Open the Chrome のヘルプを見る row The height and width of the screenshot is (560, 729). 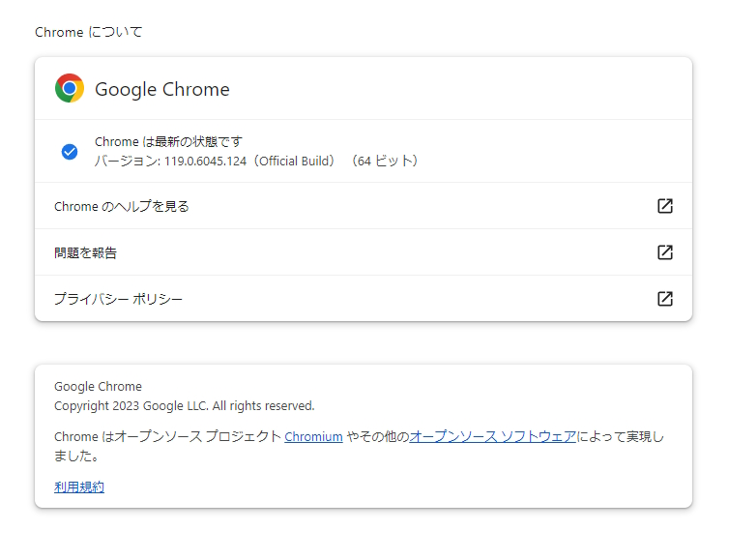tap(364, 206)
